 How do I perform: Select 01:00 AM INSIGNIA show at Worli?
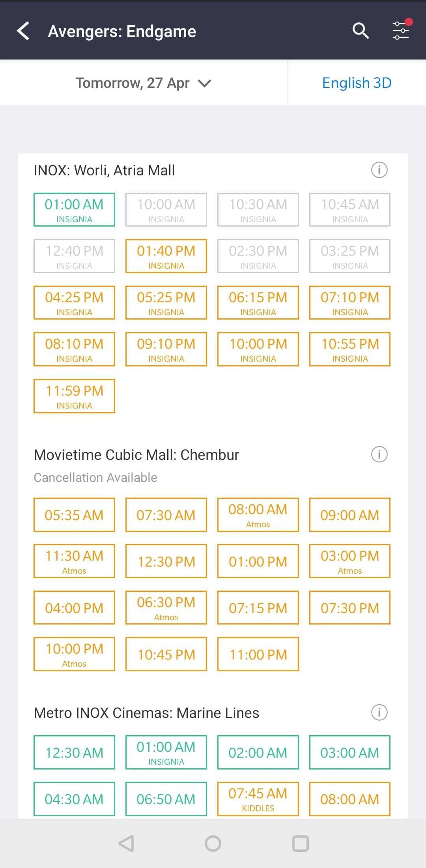[x=74, y=210]
